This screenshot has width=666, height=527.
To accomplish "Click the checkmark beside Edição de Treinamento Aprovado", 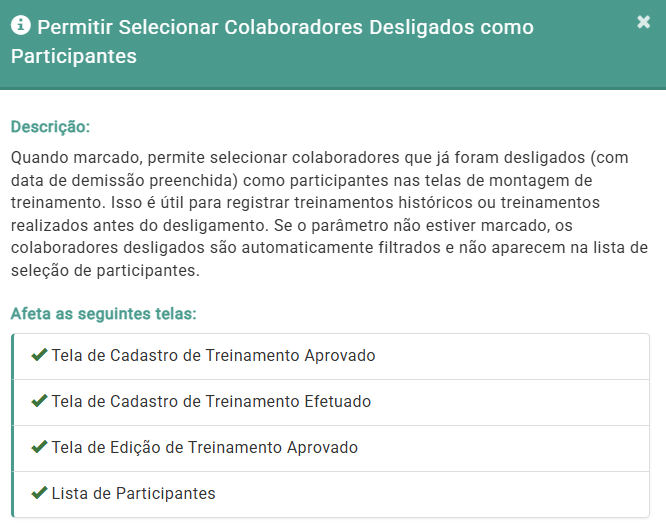I will (40, 447).
